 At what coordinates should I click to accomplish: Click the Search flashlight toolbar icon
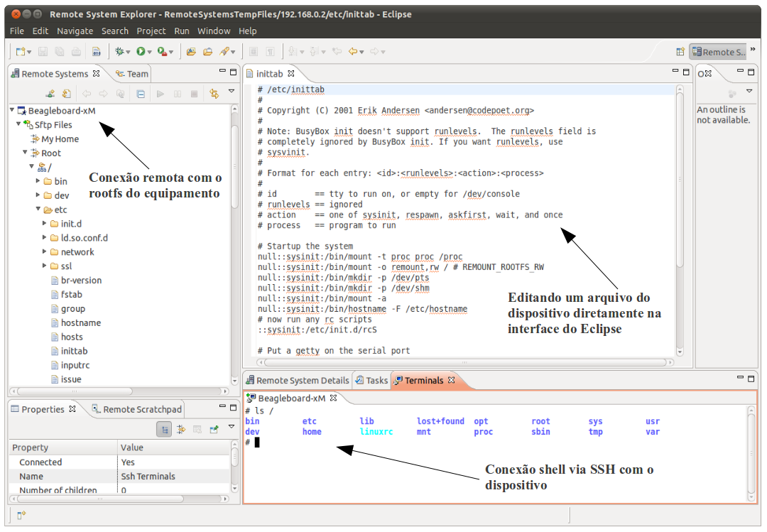(224, 51)
